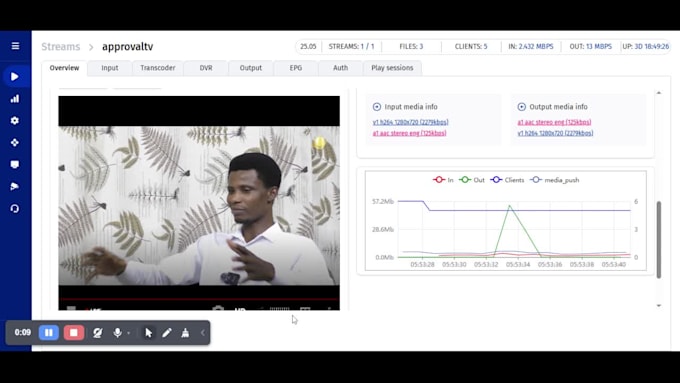Go back to Streams via breadcrumb
Image resolution: width=680 pixels, height=383 pixels.
61,46
